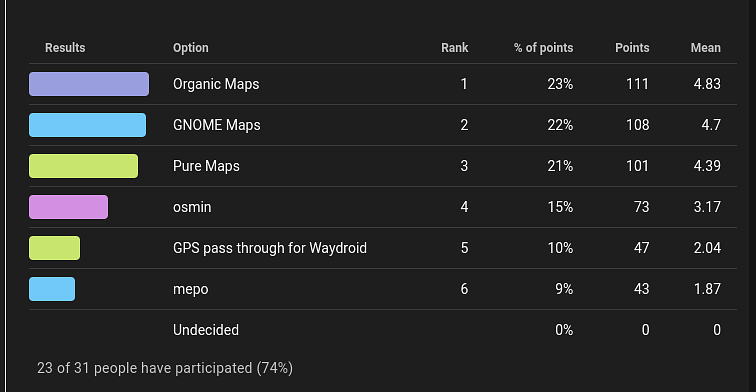Select the mepo option label
This screenshot has height=392, width=756.
point(190,290)
